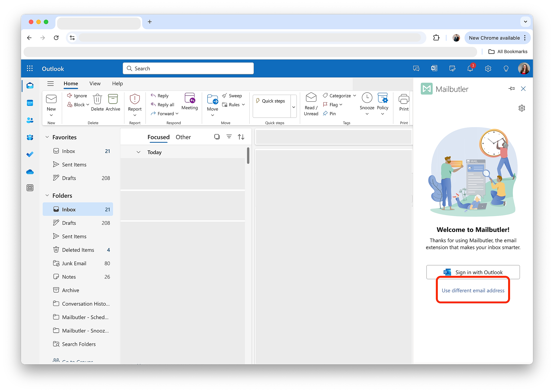The image size is (554, 392).
Task: Open the Rules dropdown
Action: point(243,104)
